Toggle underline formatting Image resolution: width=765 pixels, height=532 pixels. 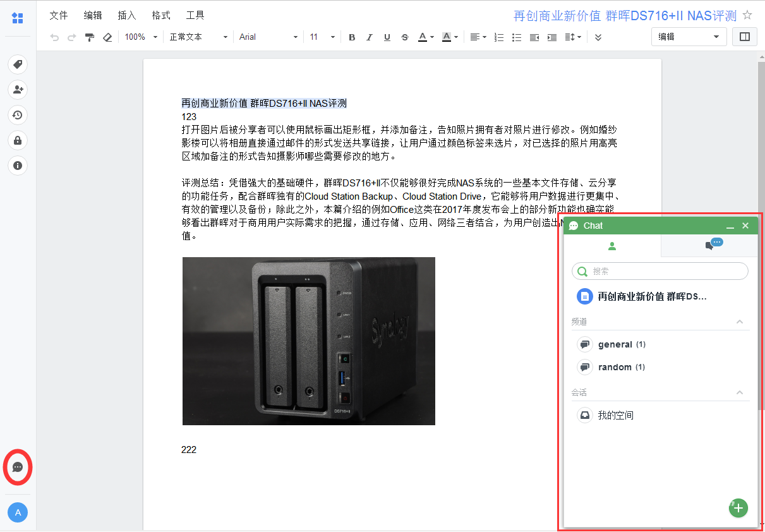[x=387, y=37]
